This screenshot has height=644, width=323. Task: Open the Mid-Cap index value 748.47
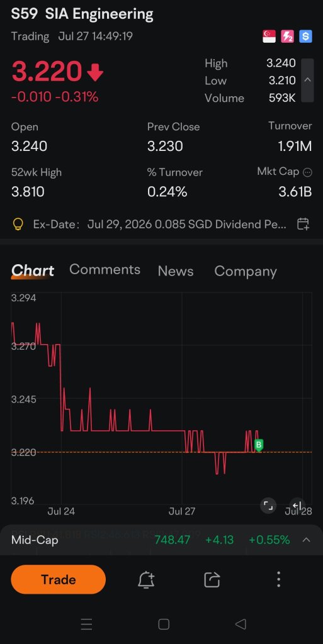tap(172, 540)
